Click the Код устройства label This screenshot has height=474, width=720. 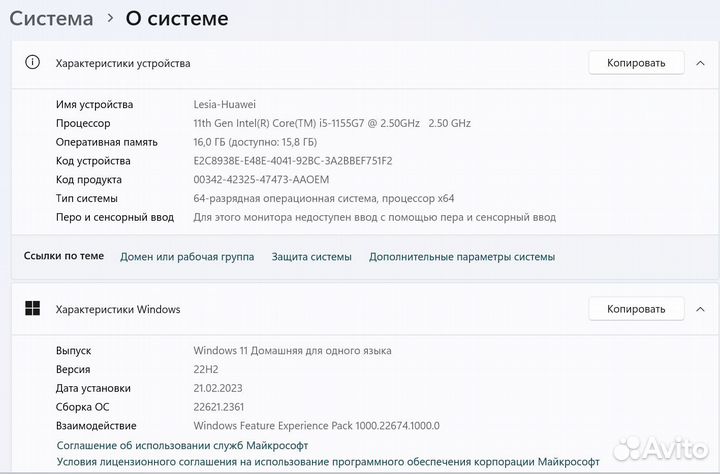(93, 161)
